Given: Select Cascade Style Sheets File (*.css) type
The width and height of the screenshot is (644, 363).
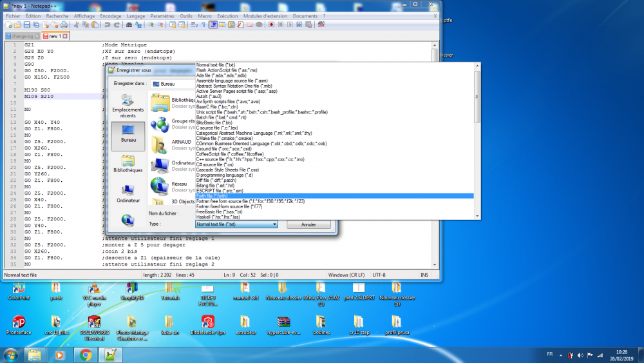Looking at the screenshot, I should click(x=334, y=170).
